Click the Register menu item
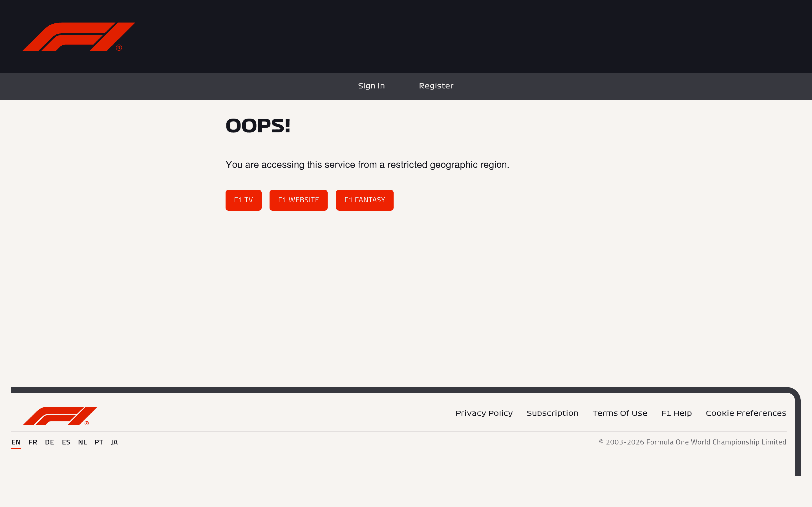Image resolution: width=812 pixels, height=507 pixels. coord(436,86)
